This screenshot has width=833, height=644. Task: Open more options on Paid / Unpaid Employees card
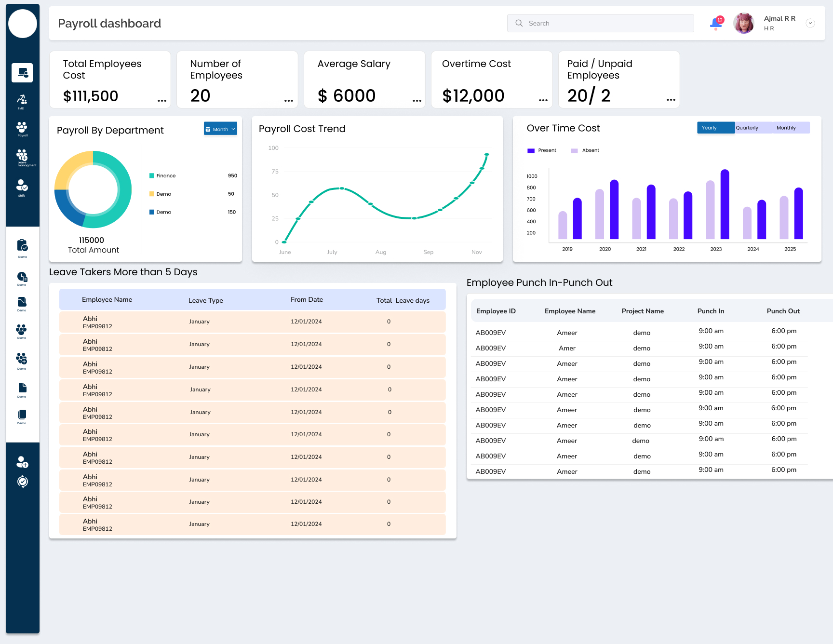pyautogui.click(x=671, y=100)
